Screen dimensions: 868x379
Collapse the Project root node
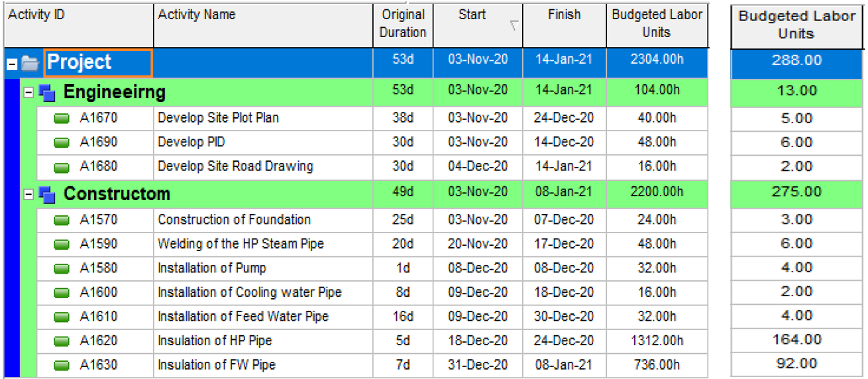coord(11,64)
